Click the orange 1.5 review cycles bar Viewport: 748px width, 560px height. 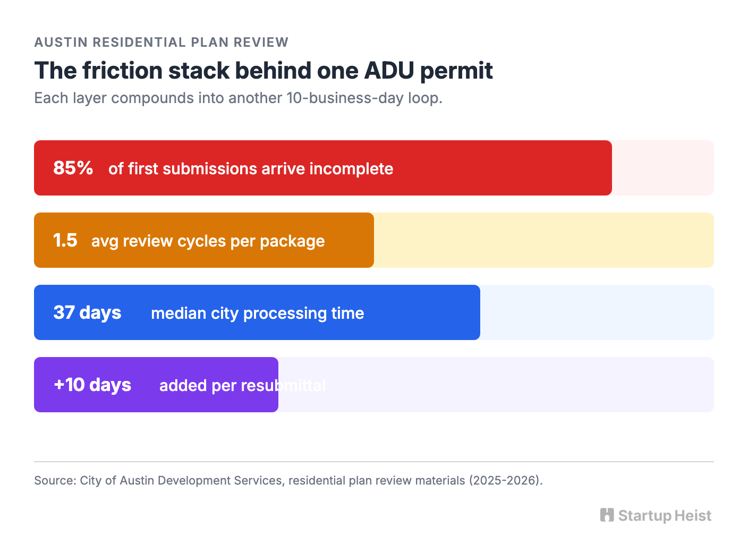click(x=204, y=240)
